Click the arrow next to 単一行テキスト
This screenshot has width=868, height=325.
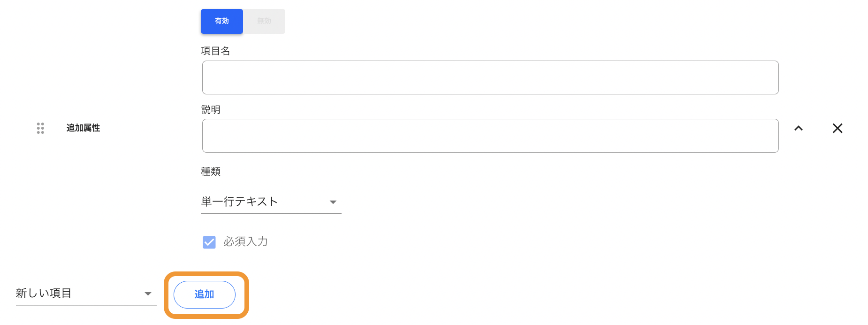(333, 202)
